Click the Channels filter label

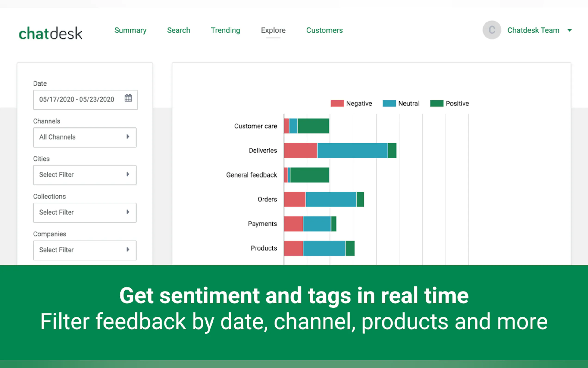click(47, 121)
